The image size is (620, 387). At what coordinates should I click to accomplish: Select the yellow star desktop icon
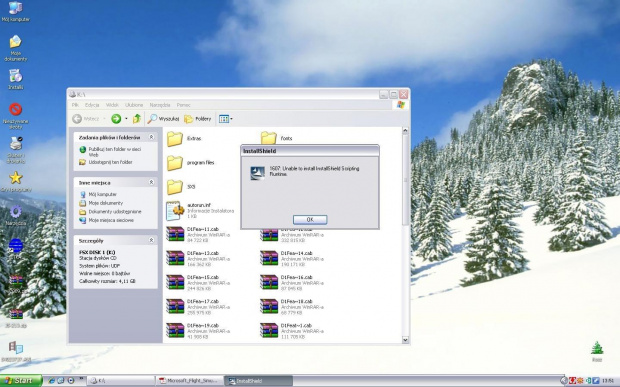[15, 182]
